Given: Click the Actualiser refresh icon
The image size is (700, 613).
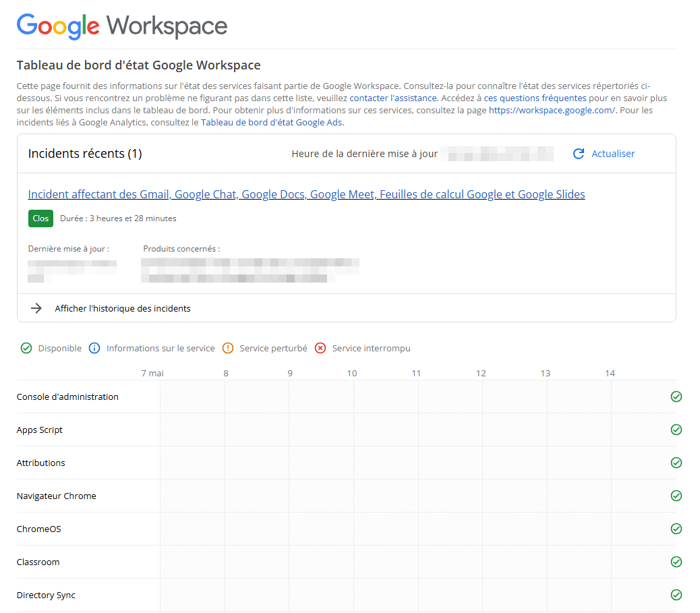Looking at the screenshot, I should [579, 154].
